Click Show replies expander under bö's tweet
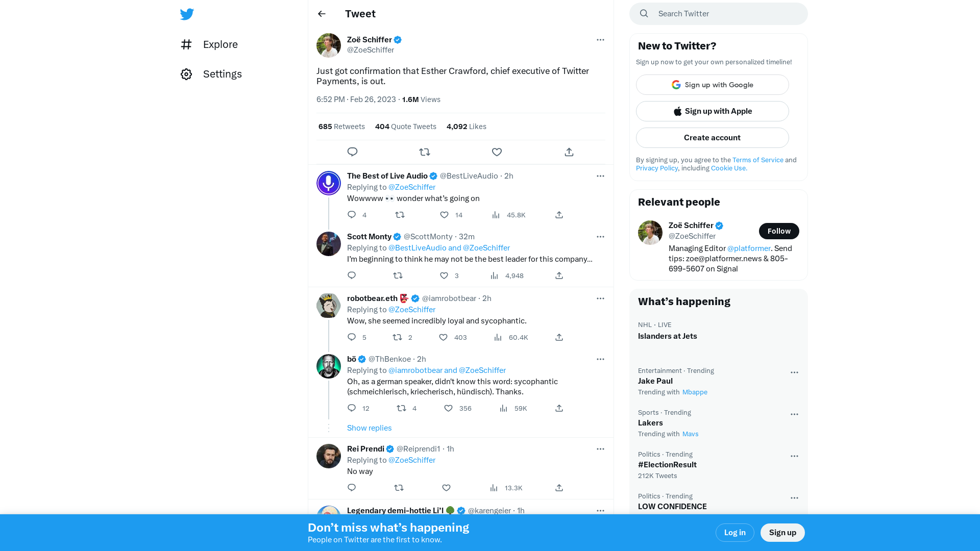The width and height of the screenshot is (980, 551). pyautogui.click(x=369, y=427)
